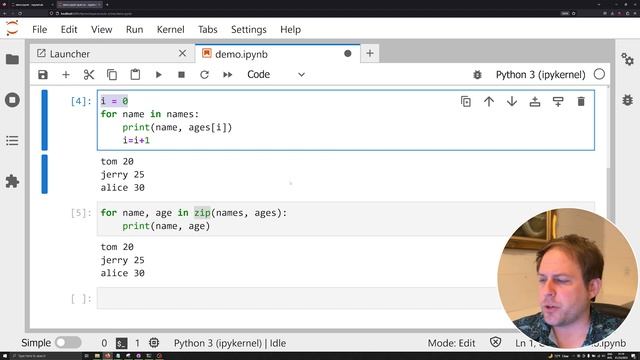Click the Windows taskbar search box

point(45,356)
